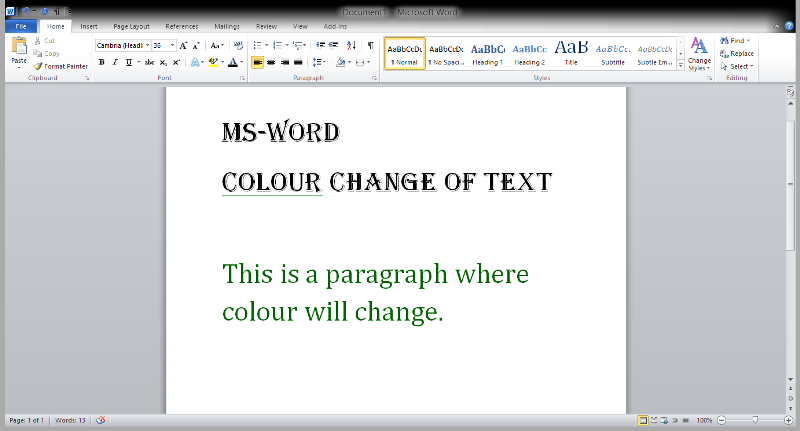Image resolution: width=800 pixels, height=431 pixels.
Task: Click the proofing errors icon in status bar
Action: pyautogui.click(x=101, y=420)
